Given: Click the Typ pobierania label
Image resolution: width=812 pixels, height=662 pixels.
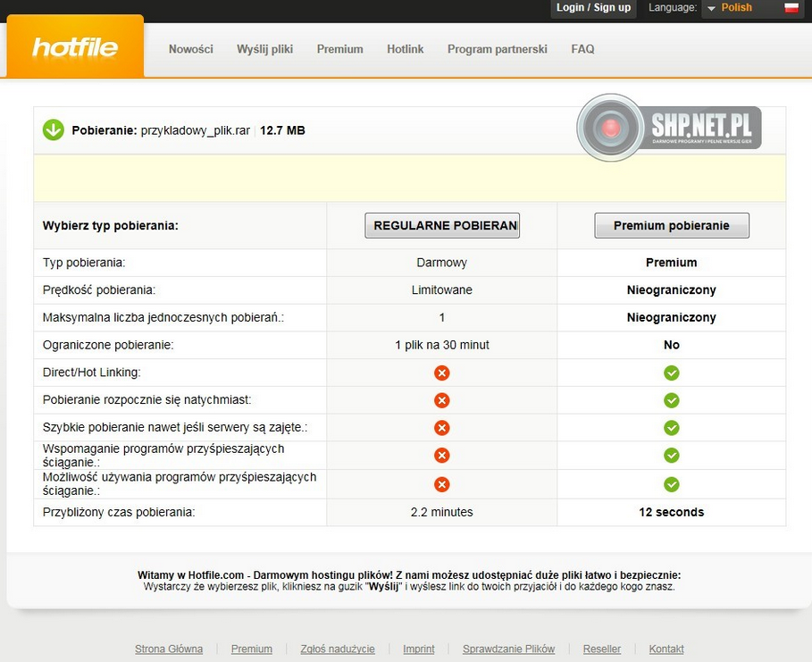Looking at the screenshot, I should 84,263.
